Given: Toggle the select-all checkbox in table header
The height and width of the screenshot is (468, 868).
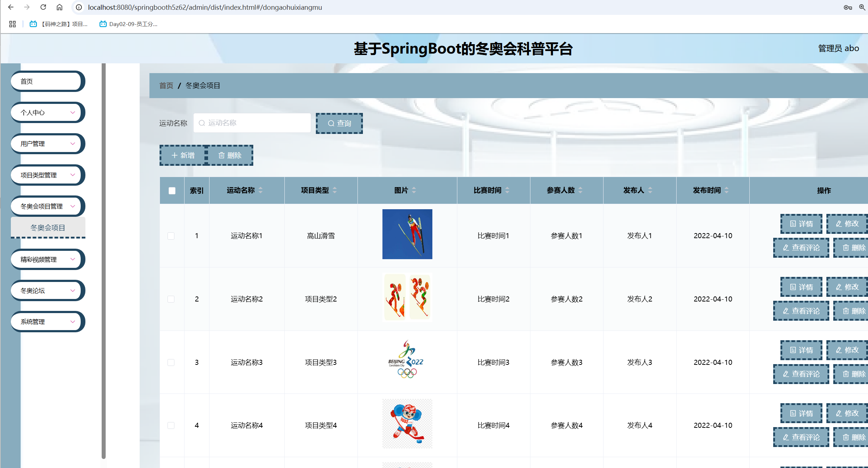Looking at the screenshot, I should point(172,190).
